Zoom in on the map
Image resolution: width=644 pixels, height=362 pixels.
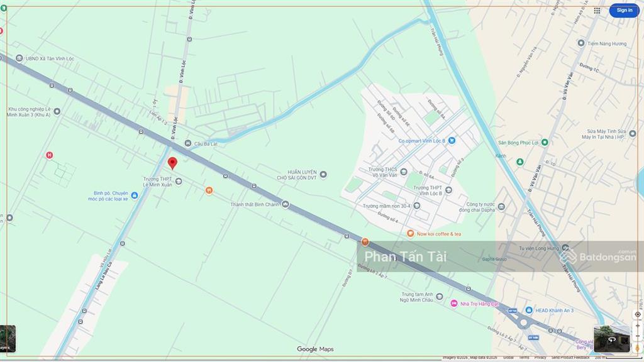(637, 326)
